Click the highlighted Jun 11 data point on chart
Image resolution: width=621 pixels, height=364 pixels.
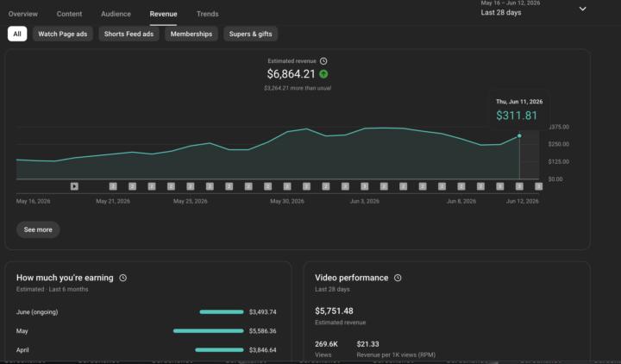519,136
